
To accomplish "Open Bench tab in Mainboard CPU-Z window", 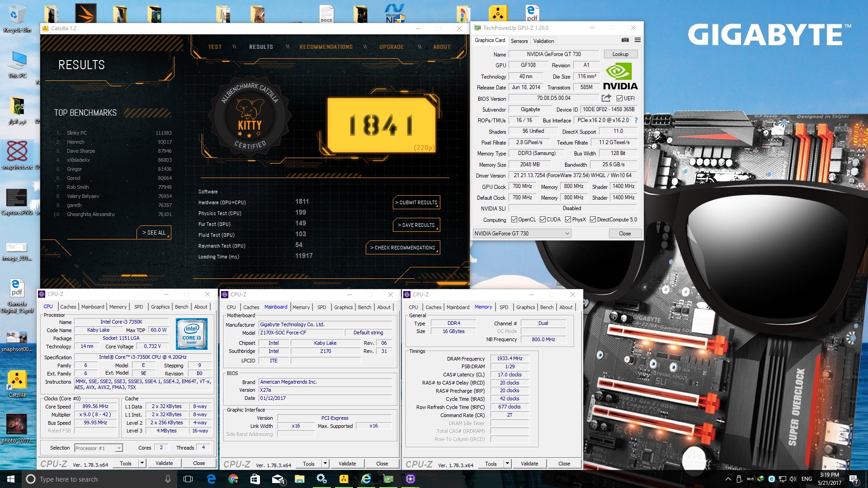I will 364,307.
